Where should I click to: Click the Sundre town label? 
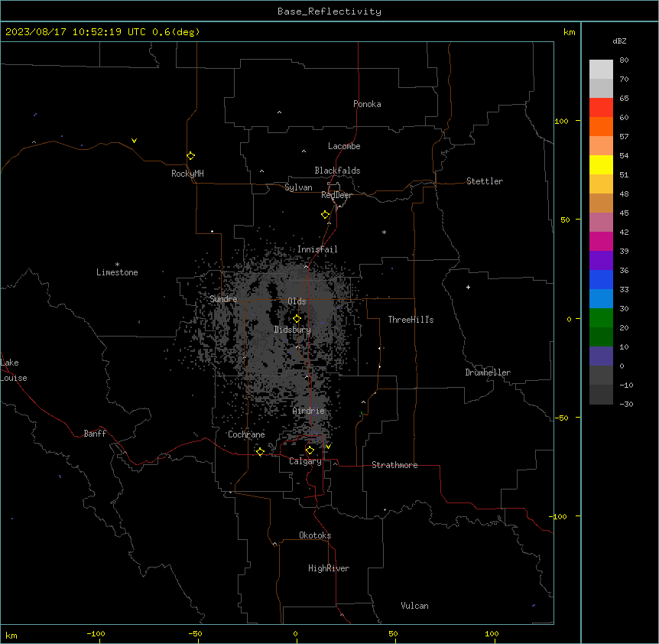tap(223, 299)
